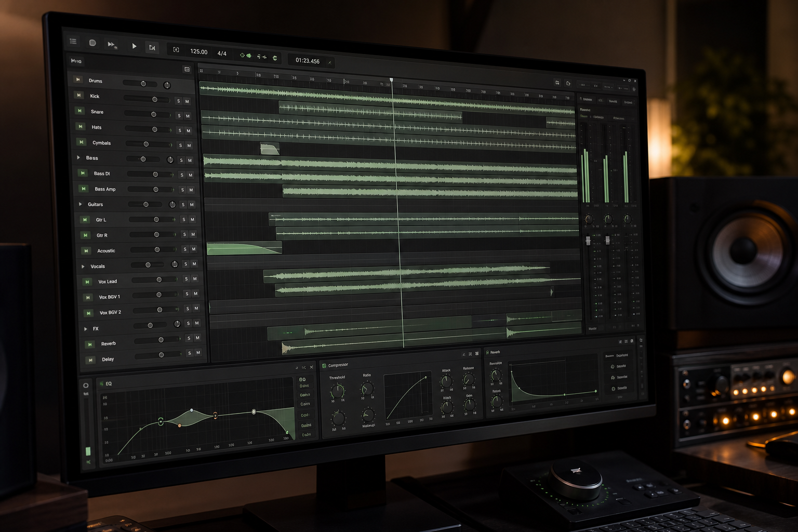Click the timecode display 01:23.456

308,61
